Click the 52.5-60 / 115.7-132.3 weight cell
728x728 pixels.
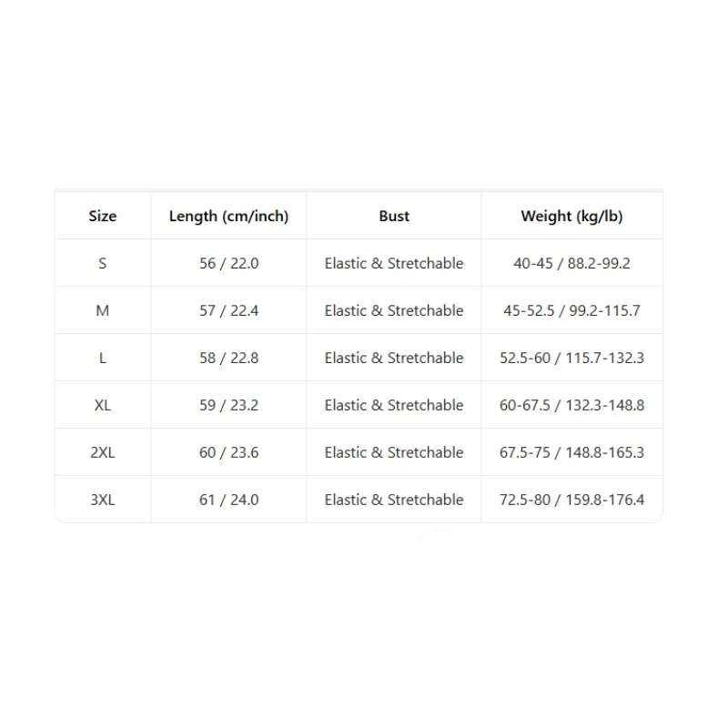571,358
